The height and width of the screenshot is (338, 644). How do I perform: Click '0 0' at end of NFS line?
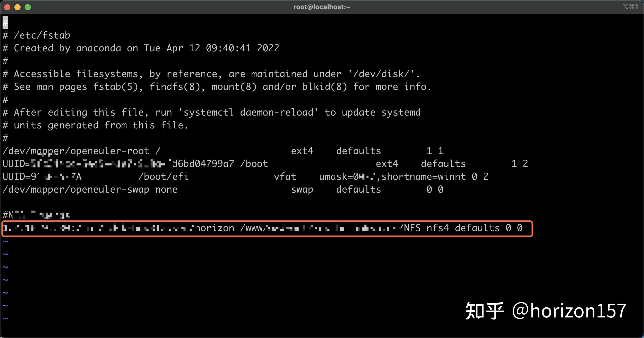tap(514, 228)
